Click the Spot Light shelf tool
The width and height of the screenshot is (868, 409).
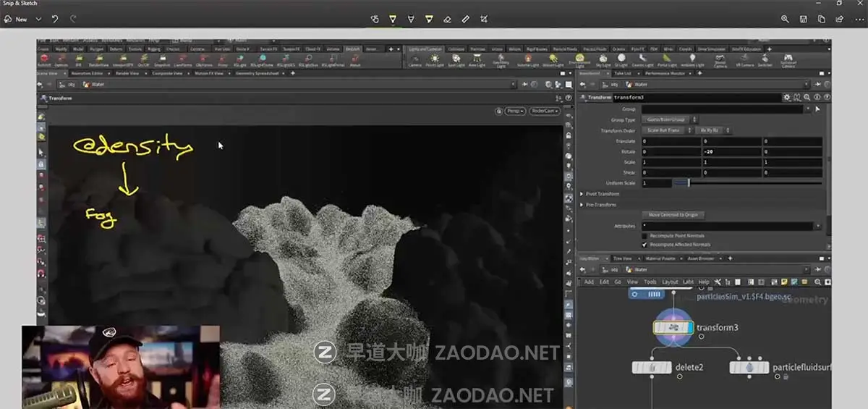click(x=456, y=61)
